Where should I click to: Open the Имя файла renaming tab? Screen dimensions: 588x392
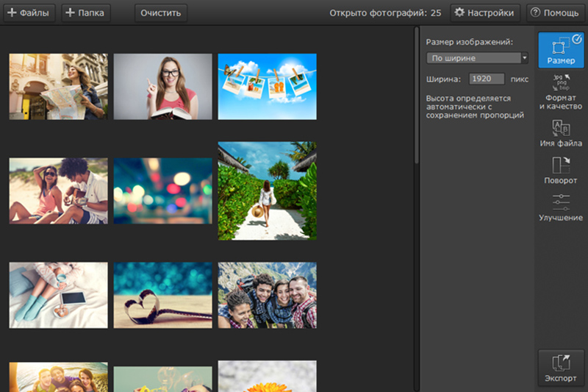coord(561,134)
